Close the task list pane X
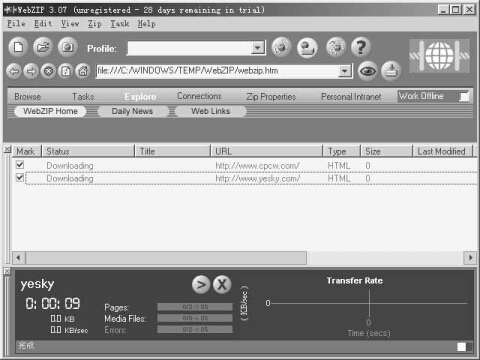This screenshot has height=360, width=480. pos(7,149)
